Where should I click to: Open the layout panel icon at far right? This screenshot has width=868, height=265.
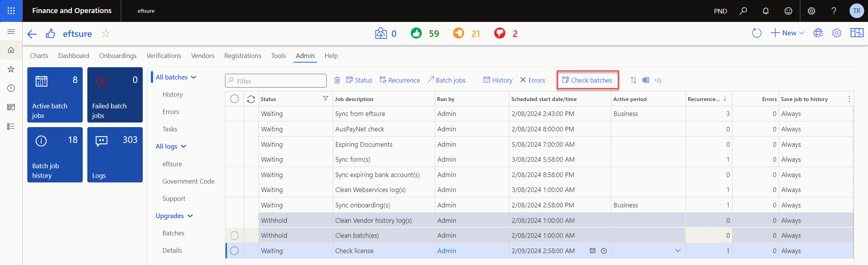[857, 33]
